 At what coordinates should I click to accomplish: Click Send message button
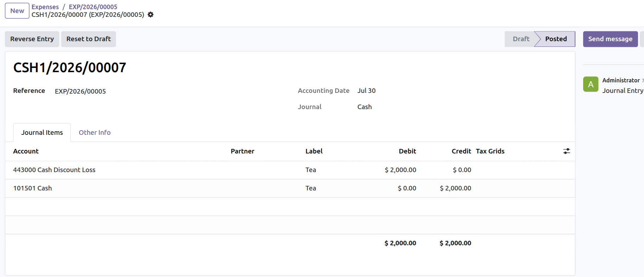click(x=610, y=39)
